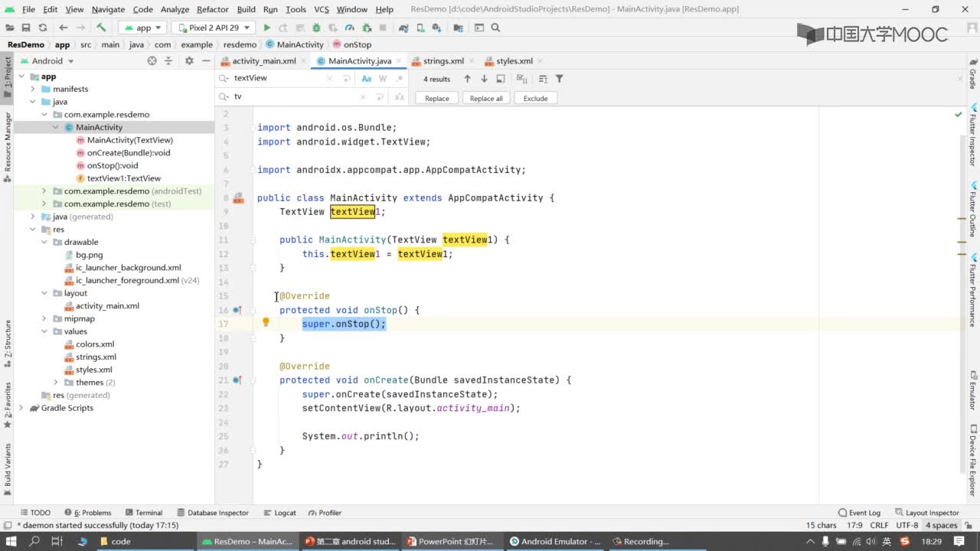Click Collapse All icon in project panel
Image resolution: width=980 pixels, height=551 pixels.
[170, 60]
